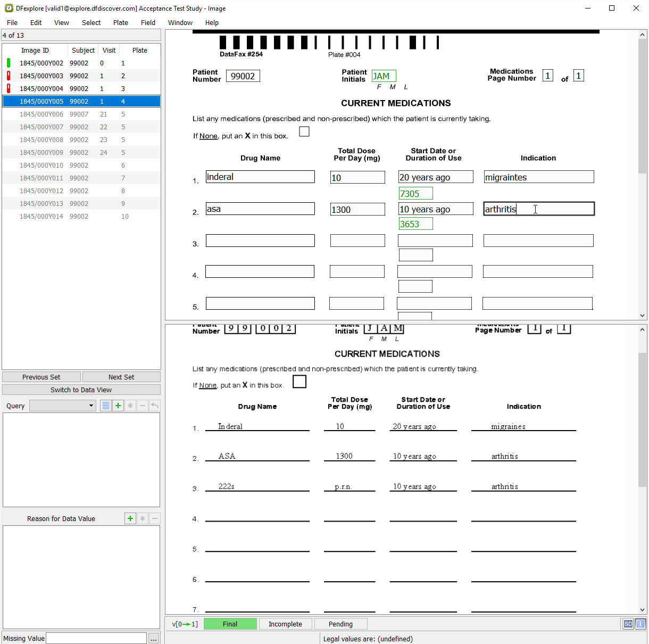
Task: Click the Next Set button
Action: pyautogui.click(x=121, y=377)
